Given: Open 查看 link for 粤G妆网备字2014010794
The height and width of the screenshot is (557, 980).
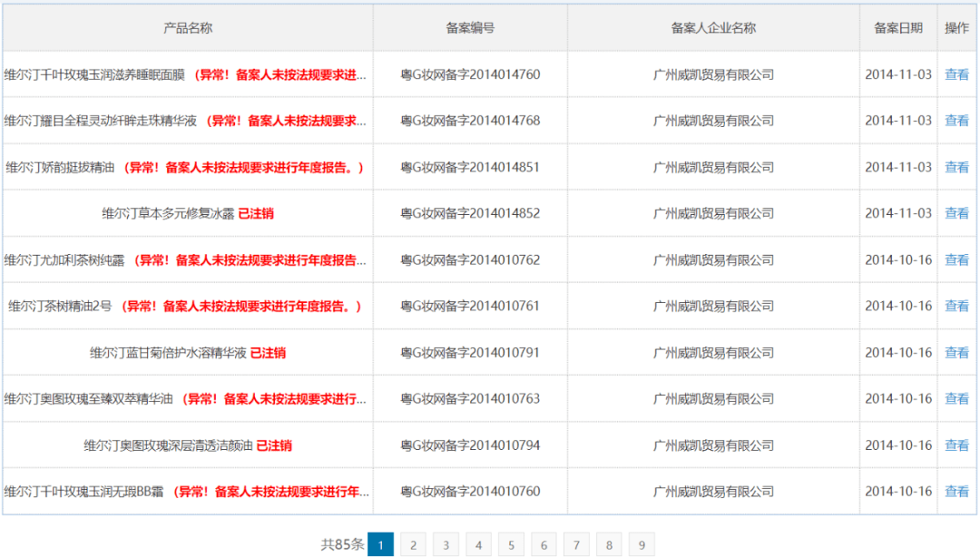Looking at the screenshot, I should (x=956, y=445).
